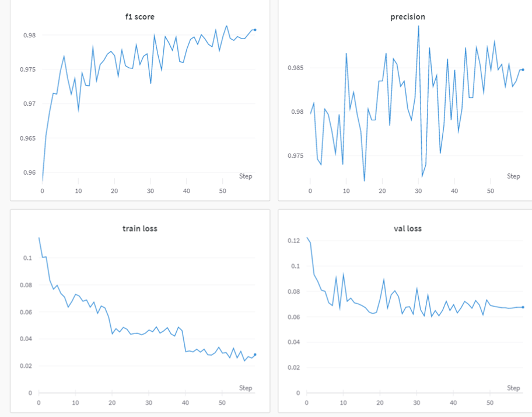Click the final data point on train loss line
The image size is (532, 417).
[255, 355]
